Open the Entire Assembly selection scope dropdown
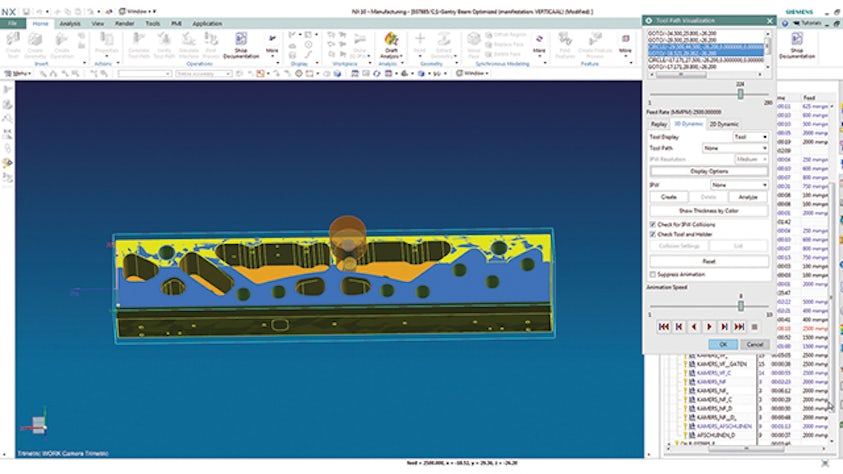This screenshot has height=474, width=843. point(204,74)
